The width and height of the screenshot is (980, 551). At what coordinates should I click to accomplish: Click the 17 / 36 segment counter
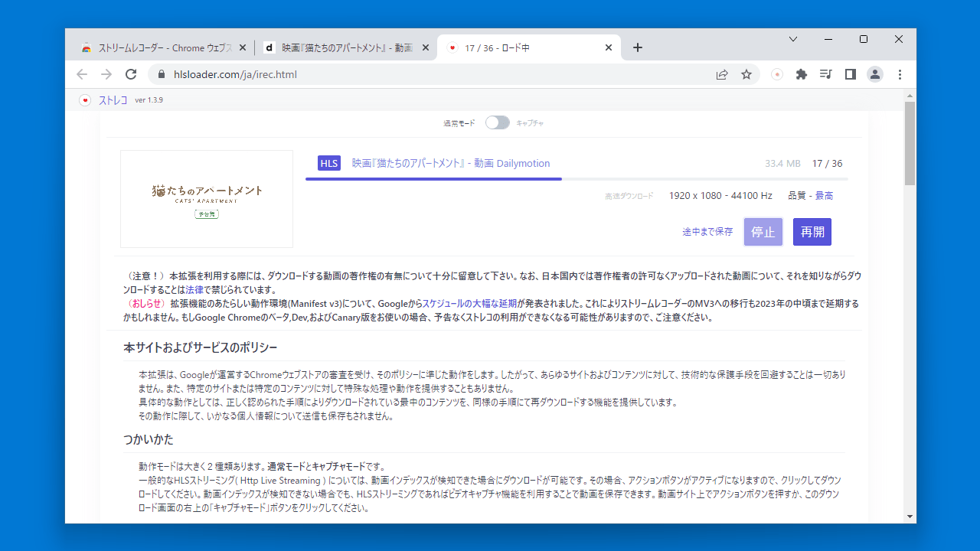827,164
